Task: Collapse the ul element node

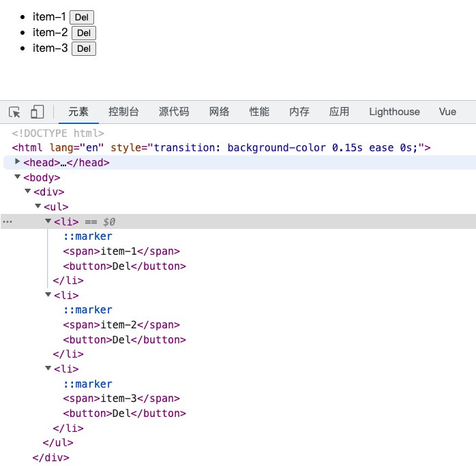Action: [38, 206]
